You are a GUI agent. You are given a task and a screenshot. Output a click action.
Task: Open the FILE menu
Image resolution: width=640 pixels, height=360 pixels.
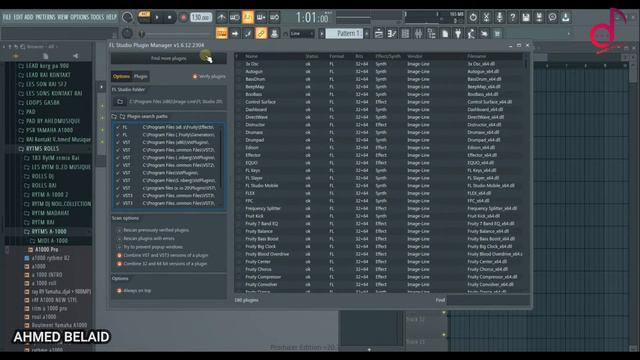[7, 17]
